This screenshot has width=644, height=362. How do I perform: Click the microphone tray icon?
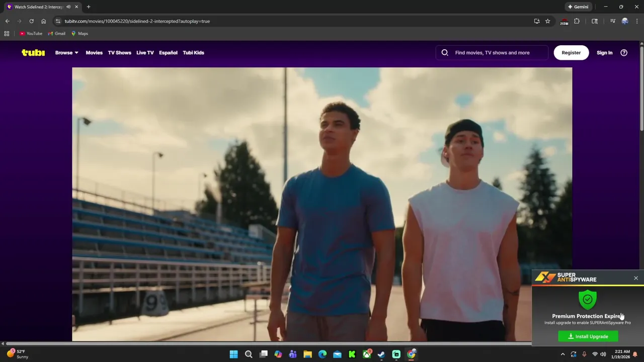584,354
